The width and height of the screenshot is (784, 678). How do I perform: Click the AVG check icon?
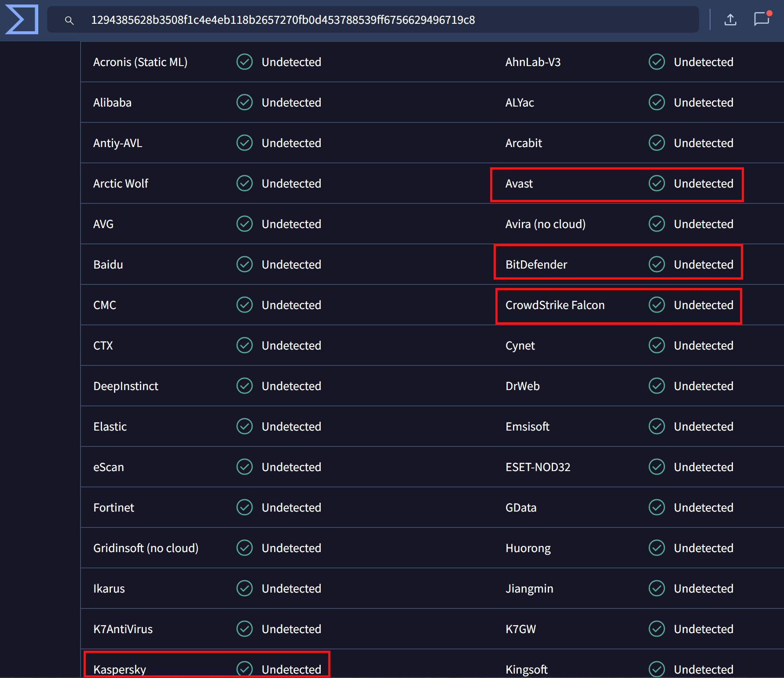tap(245, 224)
